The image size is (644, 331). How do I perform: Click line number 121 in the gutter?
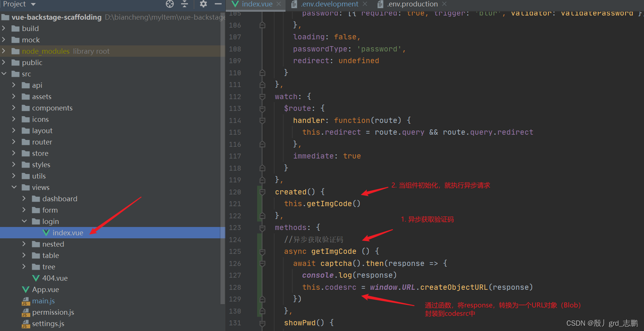[235, 204]
